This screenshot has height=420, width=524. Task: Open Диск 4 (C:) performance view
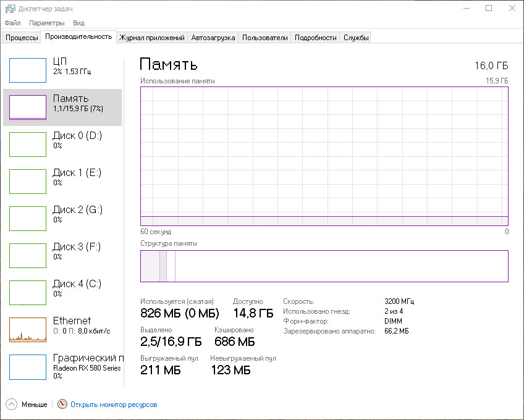28,293
